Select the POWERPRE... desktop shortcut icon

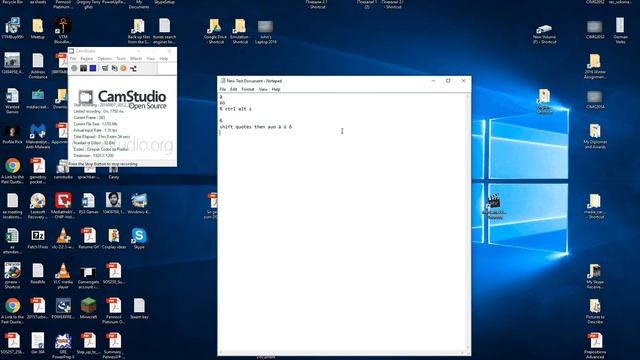[63, 308]
